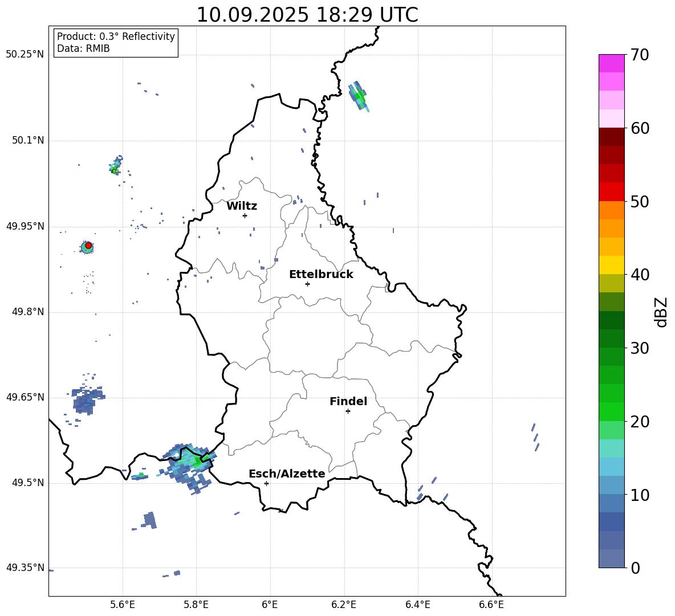Click the 6.6°E longitude label

coord(491,605)
